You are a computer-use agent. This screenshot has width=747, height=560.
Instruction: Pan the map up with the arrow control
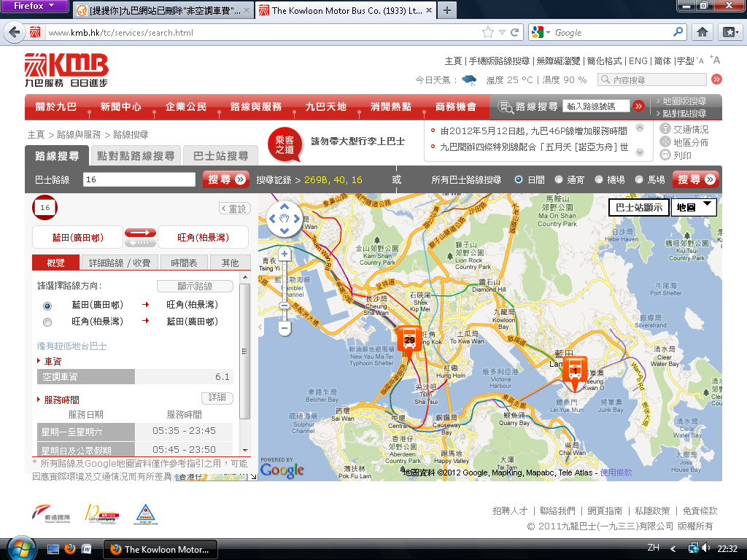285,206
